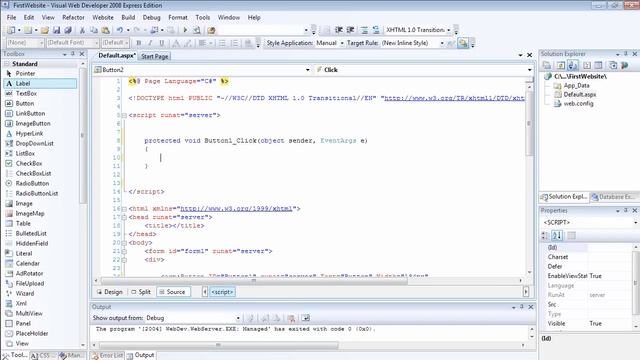Toggle auto-hide pin on Output panel

(x=522, y=307)
